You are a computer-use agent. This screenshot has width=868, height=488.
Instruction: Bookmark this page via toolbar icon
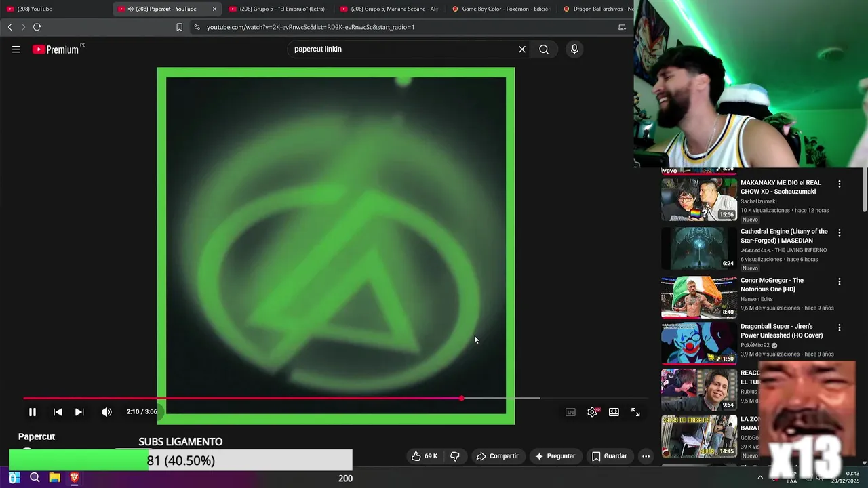click(x=179, y=27)
